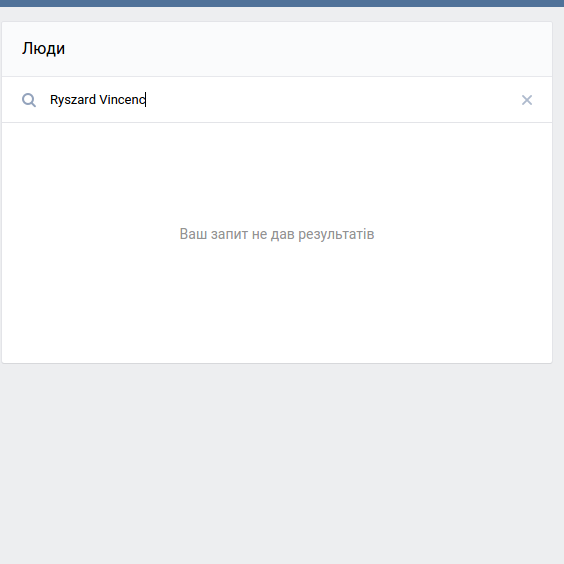Click the magnifying glass search icon
564x564 pixels.
29,100
